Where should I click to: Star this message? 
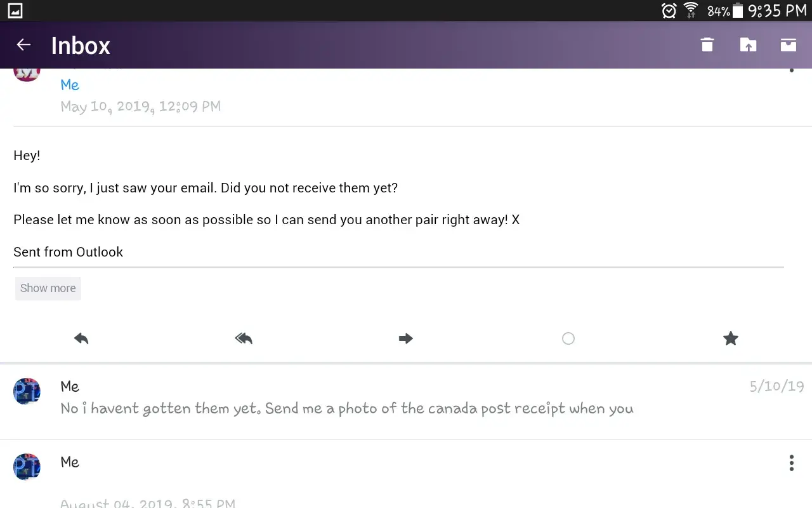click(x=731, y=338)
